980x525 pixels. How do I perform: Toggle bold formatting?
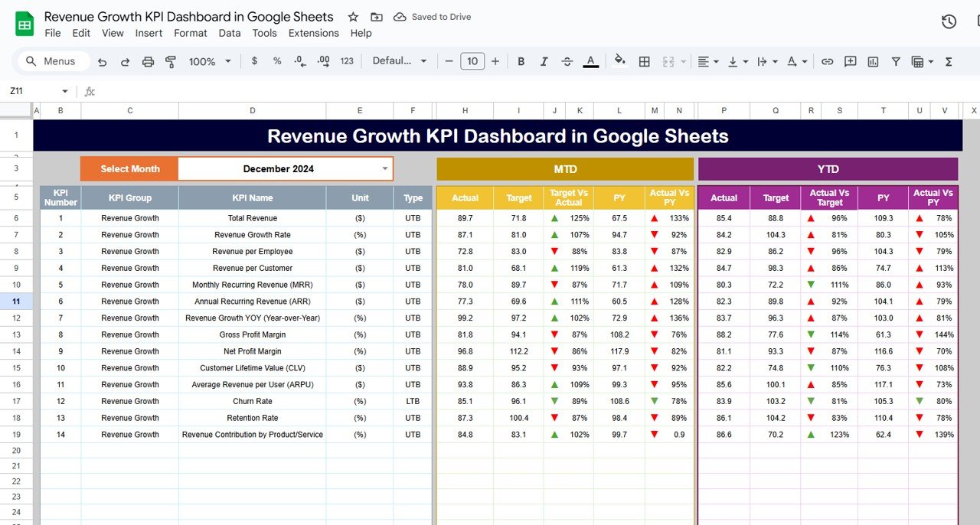pyautogui.click(x=521, y=60)
